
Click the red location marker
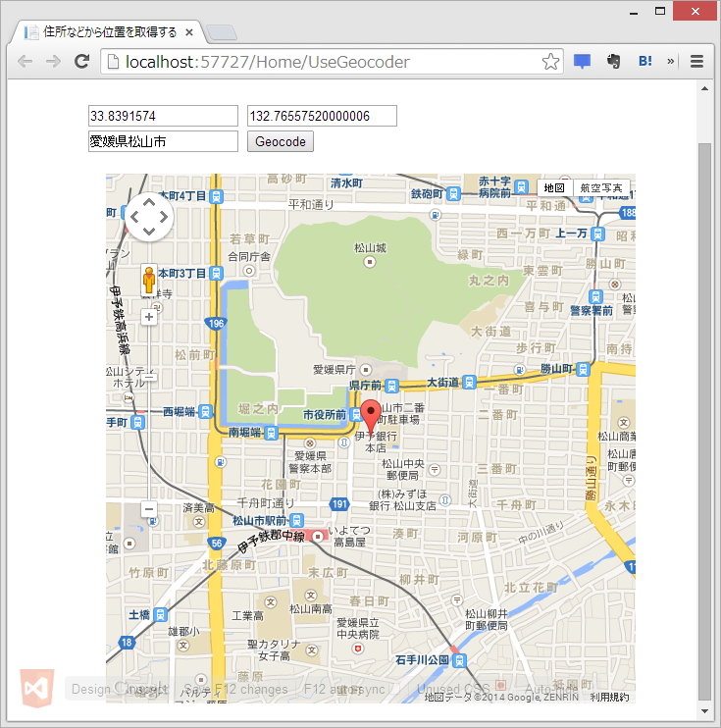click(x=371, y=416)
